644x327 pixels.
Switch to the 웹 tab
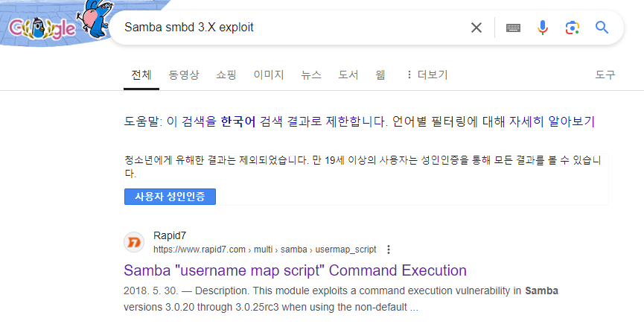tap(380, 74)
